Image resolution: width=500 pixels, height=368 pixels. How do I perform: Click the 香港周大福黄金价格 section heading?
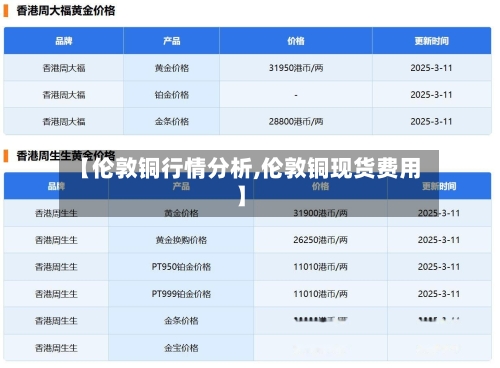(x=66, y=11)
